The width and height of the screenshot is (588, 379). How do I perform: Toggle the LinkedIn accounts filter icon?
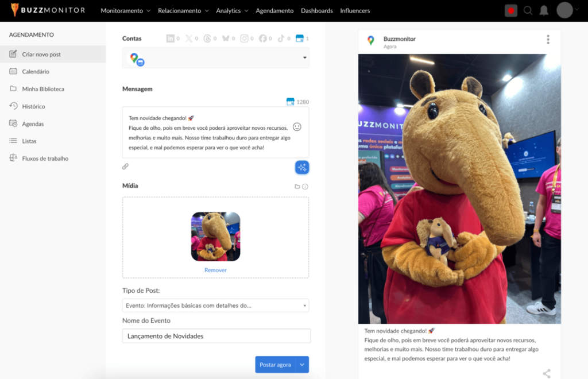click(x=170, y=38)
